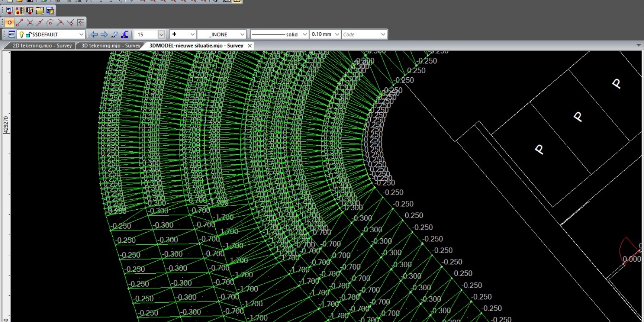Toggle the endpoint snap tool
This screenshot has height=322, width=644.
point(10,23)
